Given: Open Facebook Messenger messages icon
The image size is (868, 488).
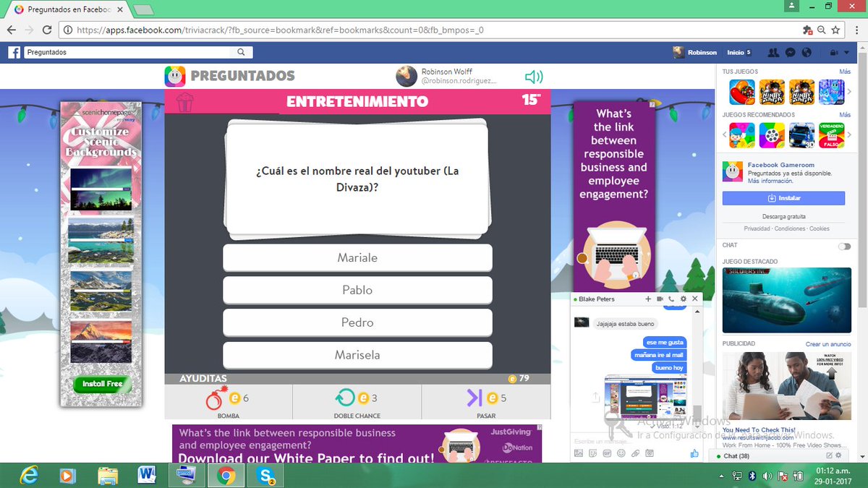Looking at the screenshot, I should point(791,53).
